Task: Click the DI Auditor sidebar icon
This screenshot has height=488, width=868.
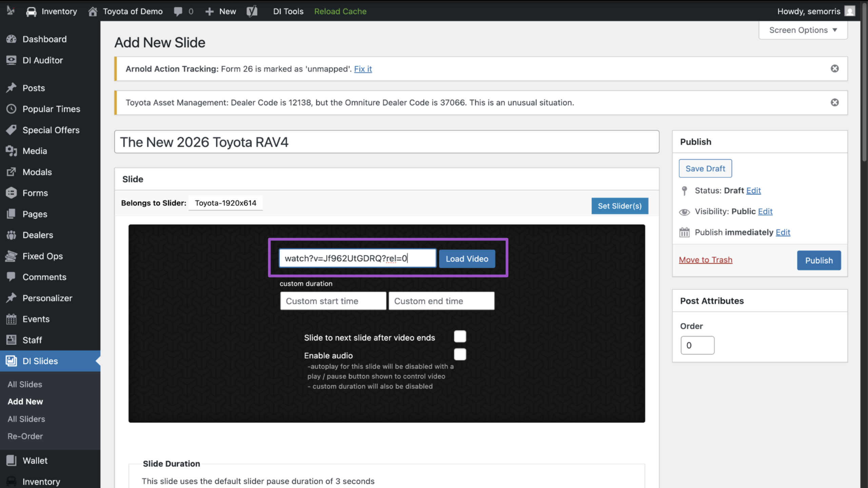Action: (11, 60)
